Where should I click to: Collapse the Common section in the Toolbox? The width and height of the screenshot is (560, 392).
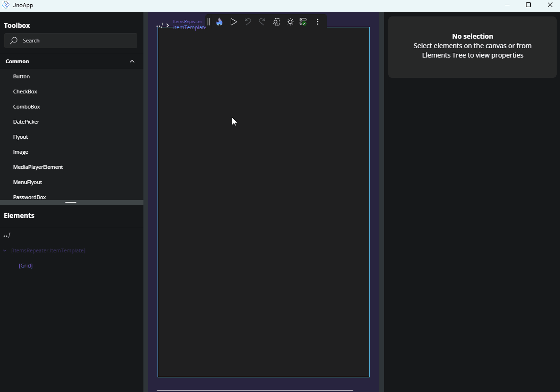(x=132, y=61)
